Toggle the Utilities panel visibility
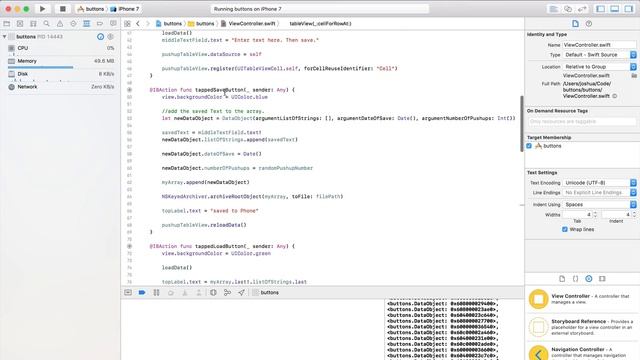Screen dimensions: 640x360 coord(629,9)
